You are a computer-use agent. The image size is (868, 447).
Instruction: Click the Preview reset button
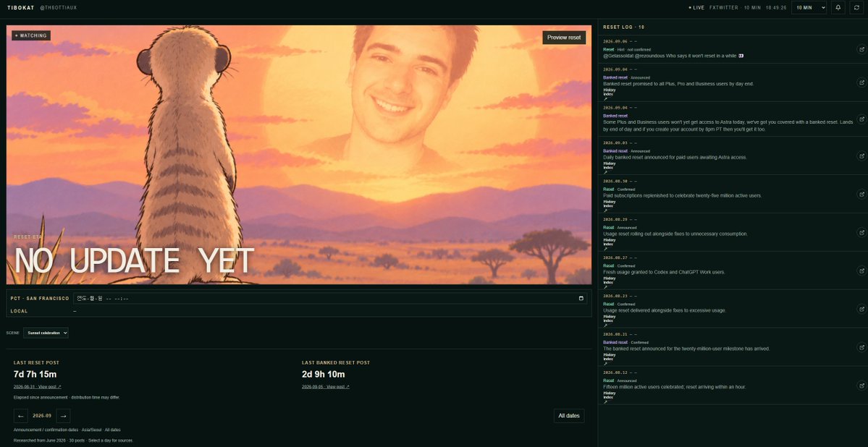pos(564,38)
